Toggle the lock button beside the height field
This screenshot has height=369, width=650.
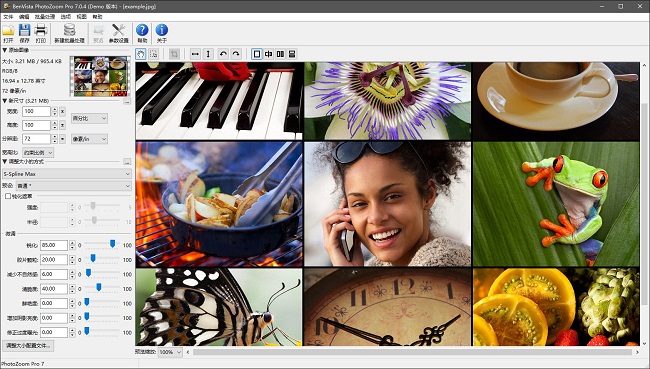click(63, 125)
